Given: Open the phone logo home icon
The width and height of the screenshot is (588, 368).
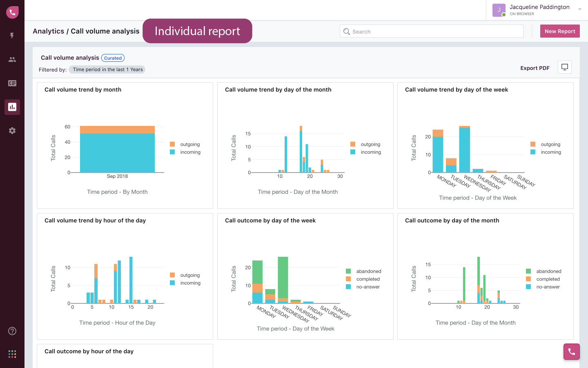Looking at the screenshot, I should tap(12, 12).
